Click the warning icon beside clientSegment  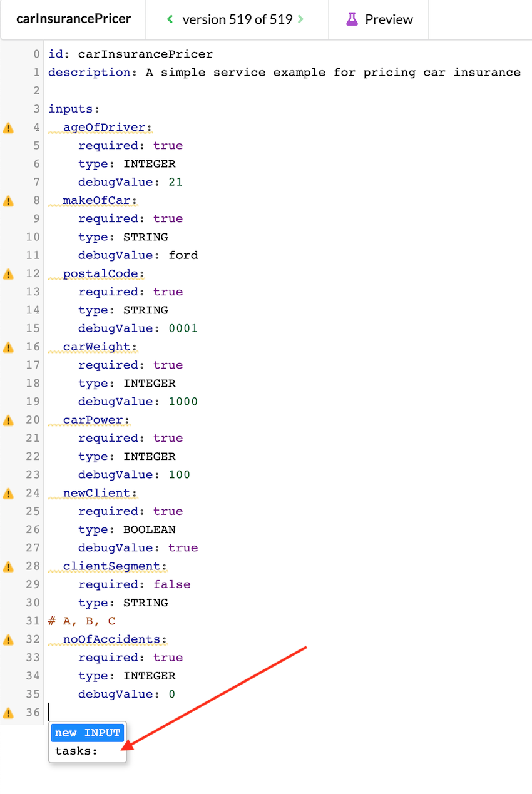8,566
